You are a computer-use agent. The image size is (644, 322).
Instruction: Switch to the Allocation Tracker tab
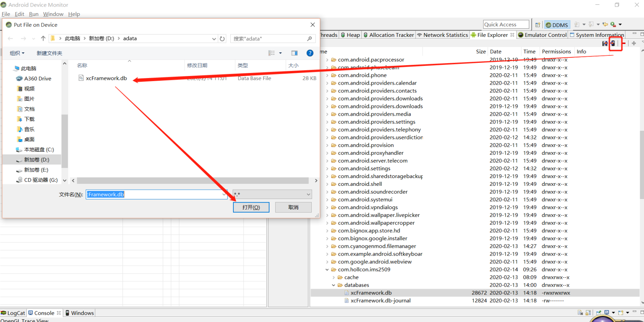click(388, 35)
